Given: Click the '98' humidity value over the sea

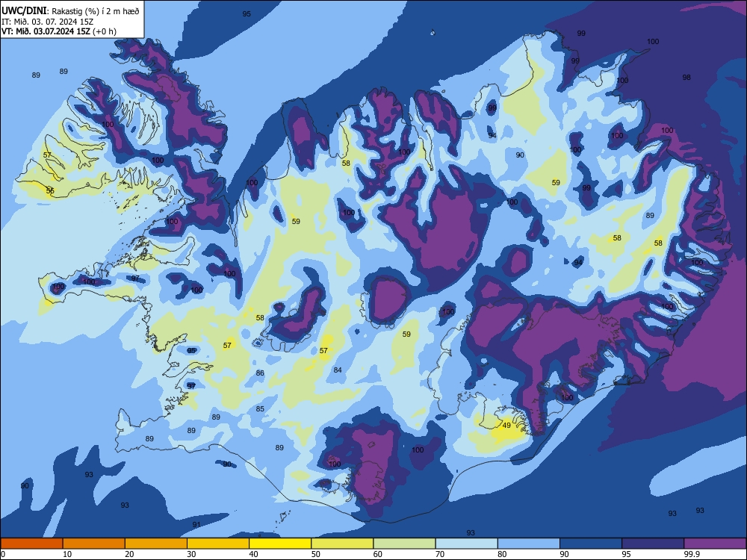Looking at the screenshot, I should click(x=686, y=77).
